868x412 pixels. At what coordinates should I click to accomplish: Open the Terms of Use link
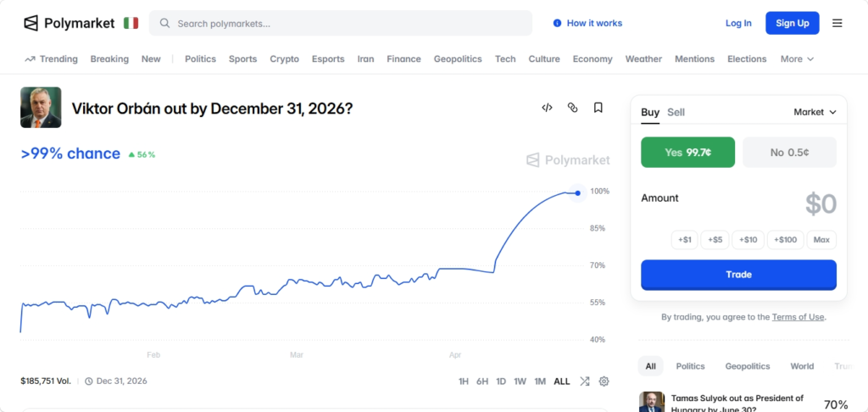tap(798, 317)
